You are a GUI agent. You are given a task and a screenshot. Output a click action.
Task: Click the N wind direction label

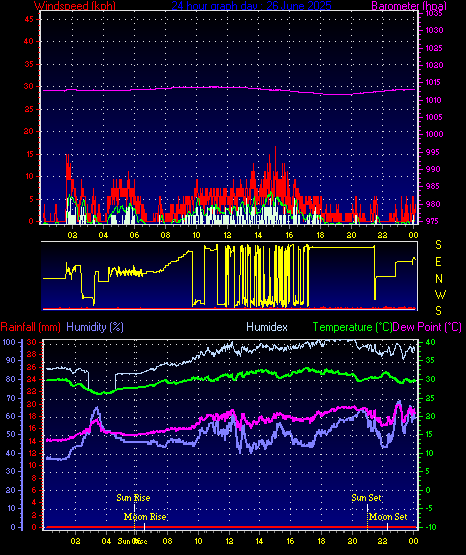pos(439,279)
